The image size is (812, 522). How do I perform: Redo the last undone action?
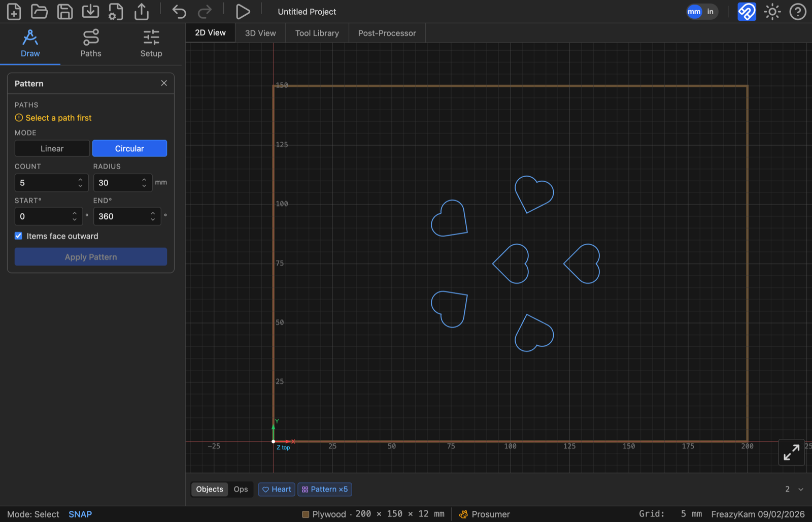point(205,11)
